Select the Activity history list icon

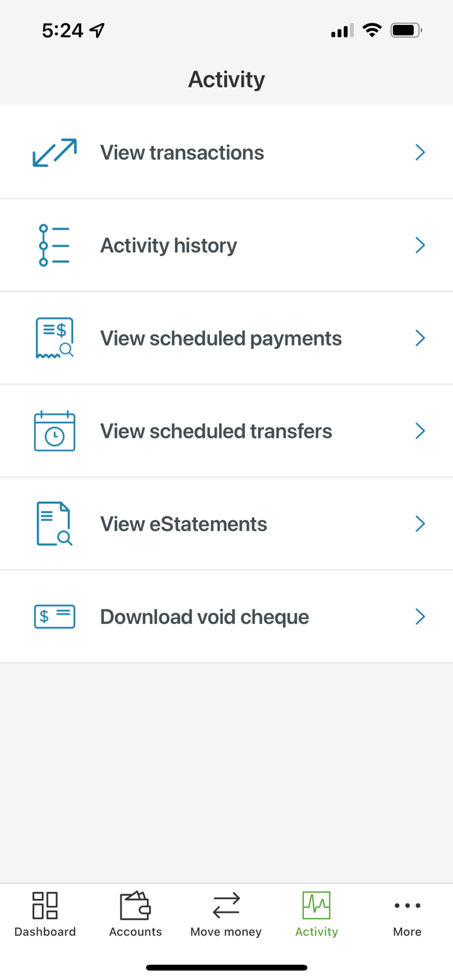(54, 244)
